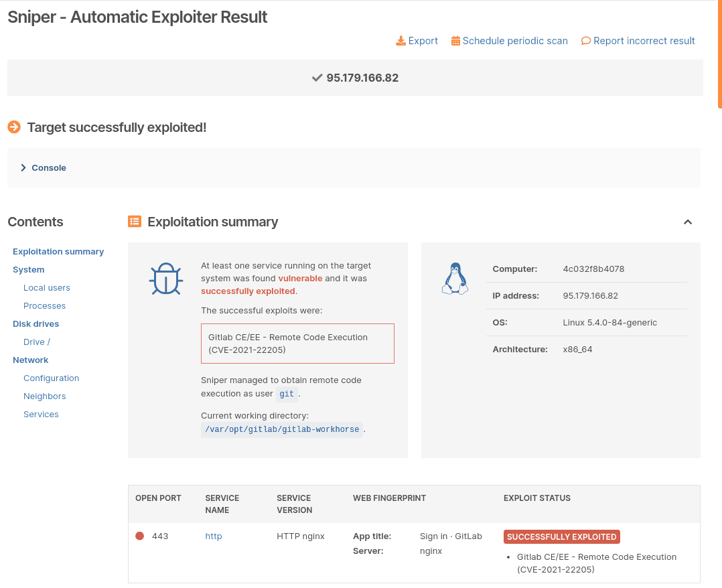The width and height of the screenshot is (722, 588).
Task: Click the SUCCESSFULLY EXPLOITED badge
Action: [561, 536]
